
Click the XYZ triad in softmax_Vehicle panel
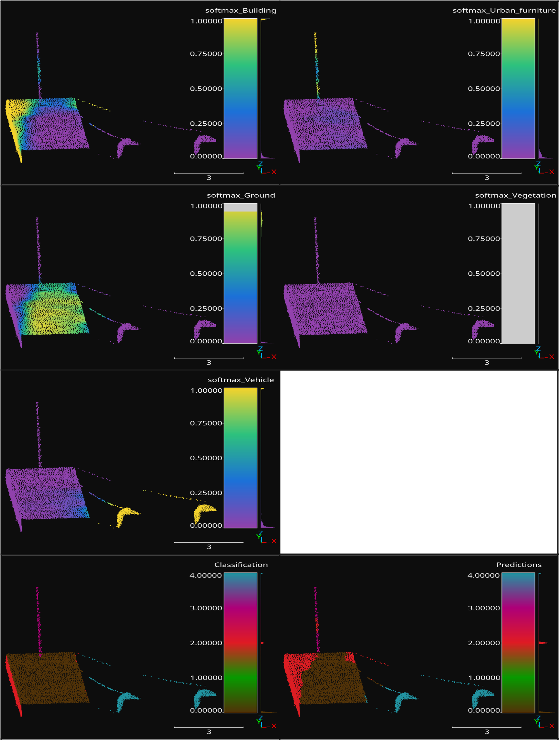[x=265, y=538]
